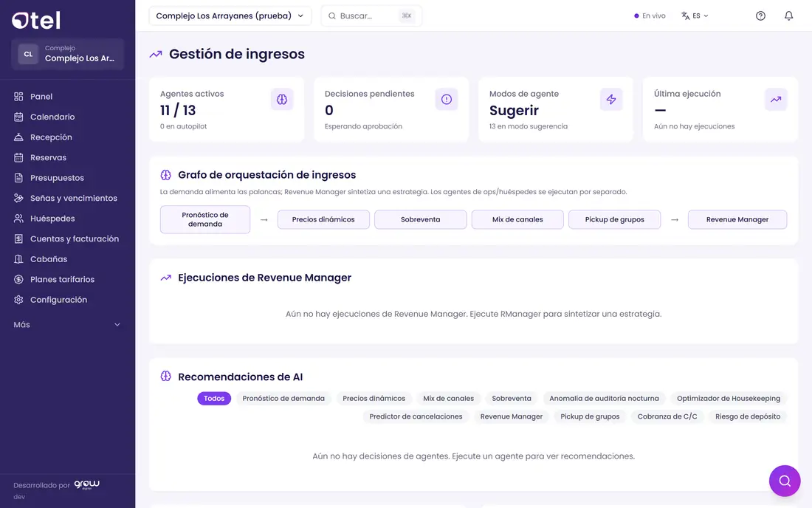
Task: Open the Panel dashboard icon
Action: (18, 96)
